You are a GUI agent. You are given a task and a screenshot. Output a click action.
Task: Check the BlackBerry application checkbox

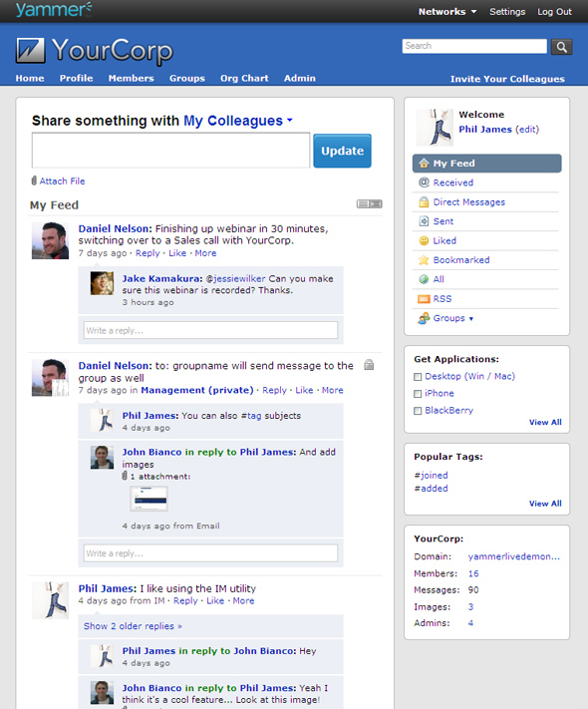tap(418, 411)
